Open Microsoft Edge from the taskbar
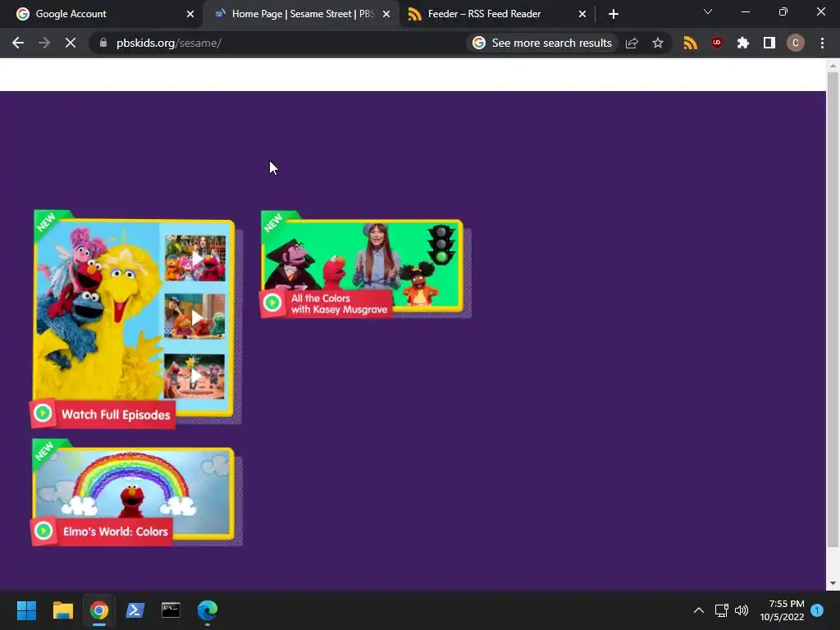The width and height of the screenshot is (840, 630). (208, 610)
